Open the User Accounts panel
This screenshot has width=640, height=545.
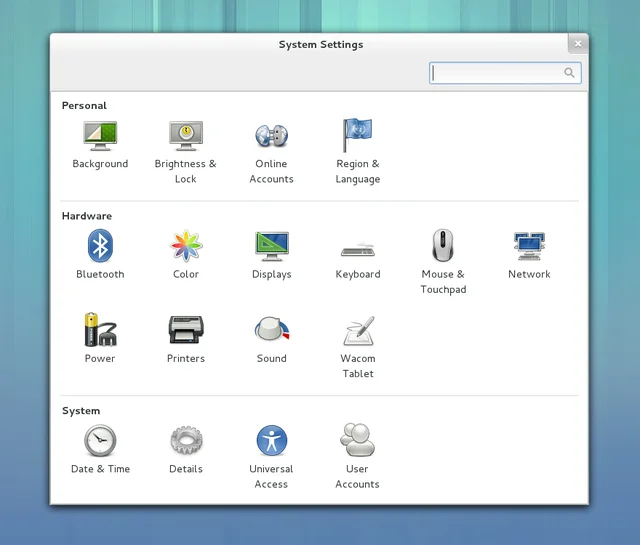[357, 441]
